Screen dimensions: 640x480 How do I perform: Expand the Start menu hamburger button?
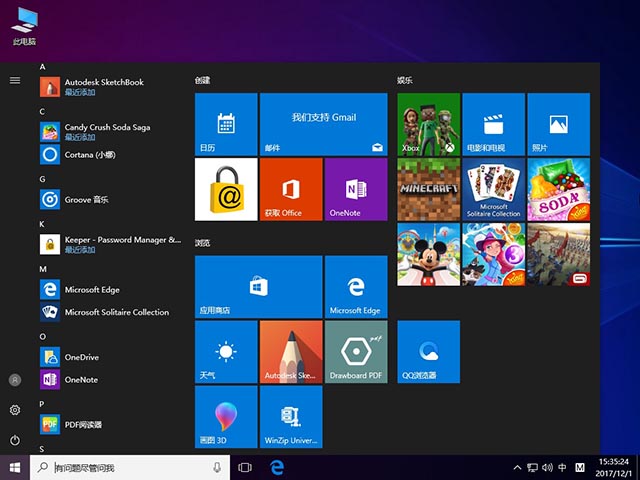[15, 80]
